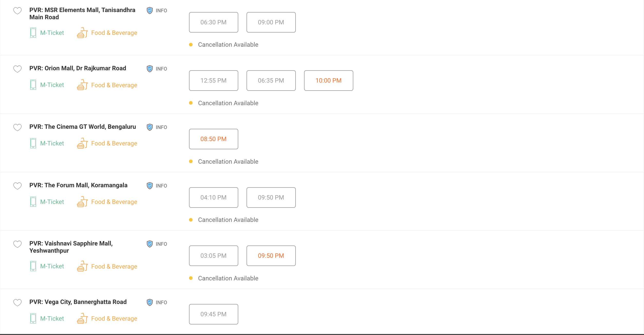Choose 09:45 PM showtime at Vega City
Viewport: 644px width, 335px height.
[213, 314]
